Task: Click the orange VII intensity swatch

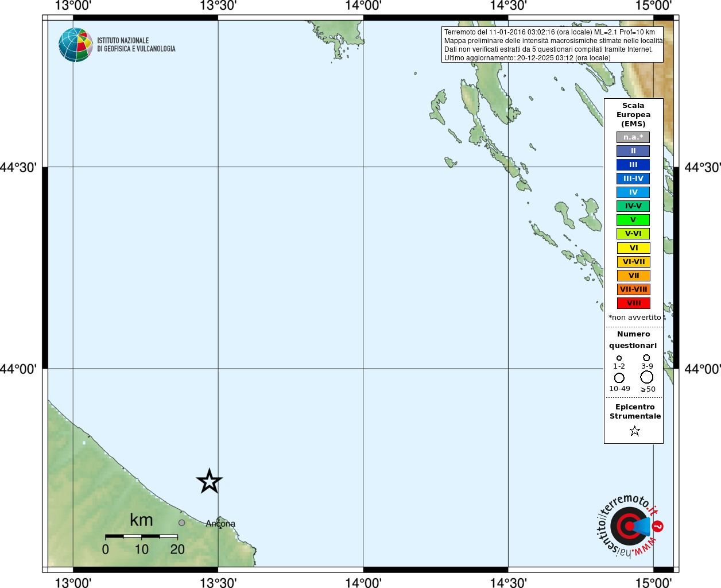Action: pos(634,276)
